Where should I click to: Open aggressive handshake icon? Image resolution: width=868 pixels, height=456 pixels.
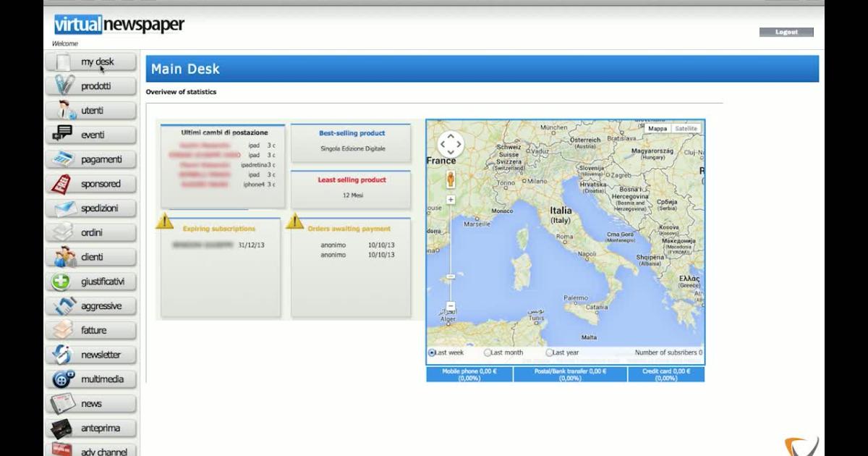64,306
